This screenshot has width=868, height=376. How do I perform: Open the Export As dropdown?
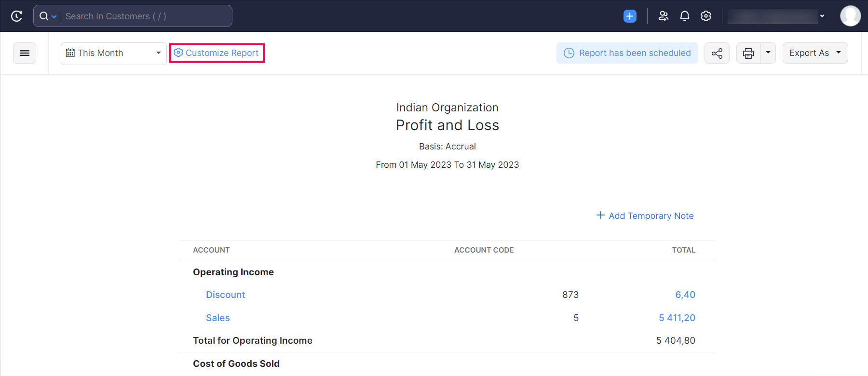pos(815,53)
